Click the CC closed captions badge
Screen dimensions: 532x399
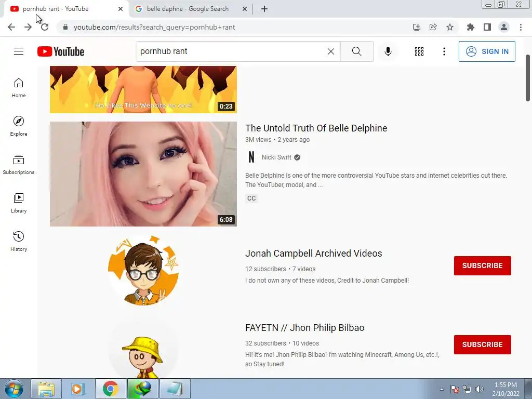pos(251,198)
